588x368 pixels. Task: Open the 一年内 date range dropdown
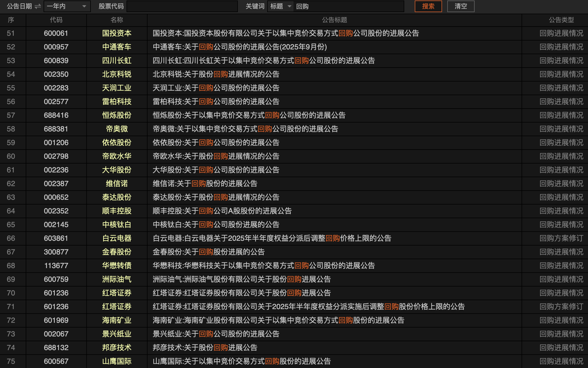(x=67, y=6)
